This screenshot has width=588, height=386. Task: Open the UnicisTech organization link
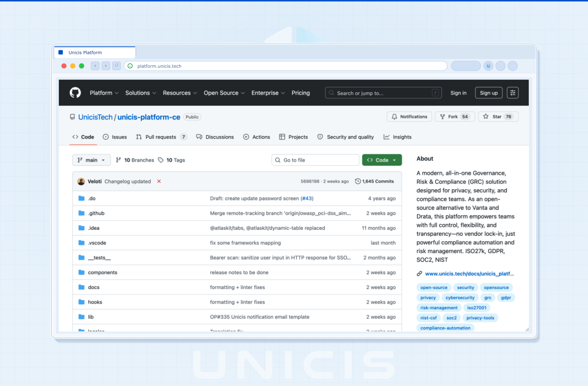[95, 117]
